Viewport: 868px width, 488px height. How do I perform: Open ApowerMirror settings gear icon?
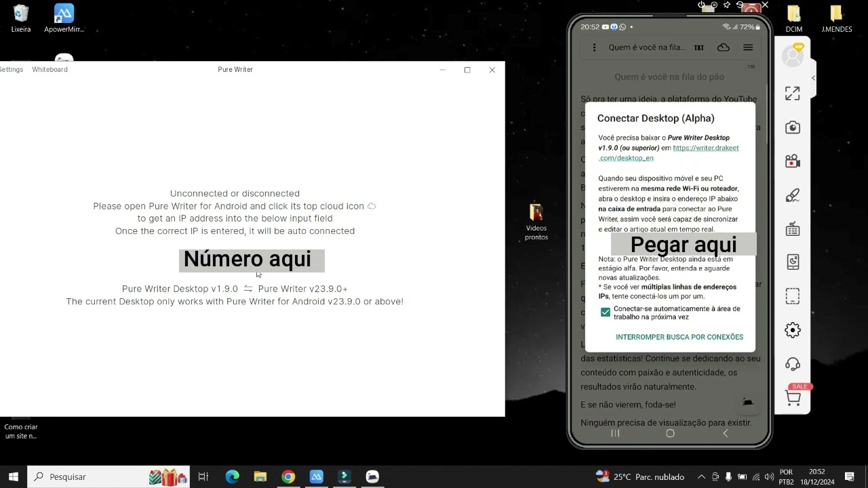(793, 330)
